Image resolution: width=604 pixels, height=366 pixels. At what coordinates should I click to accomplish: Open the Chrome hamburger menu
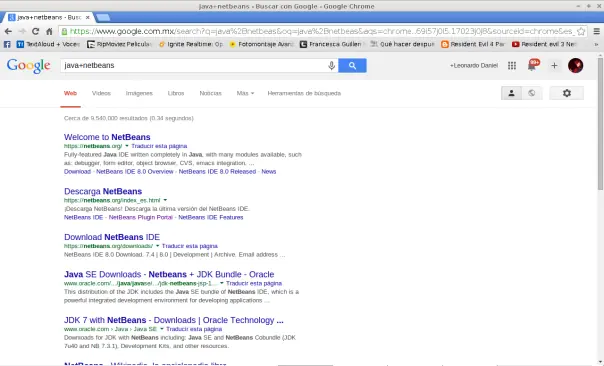596,31
